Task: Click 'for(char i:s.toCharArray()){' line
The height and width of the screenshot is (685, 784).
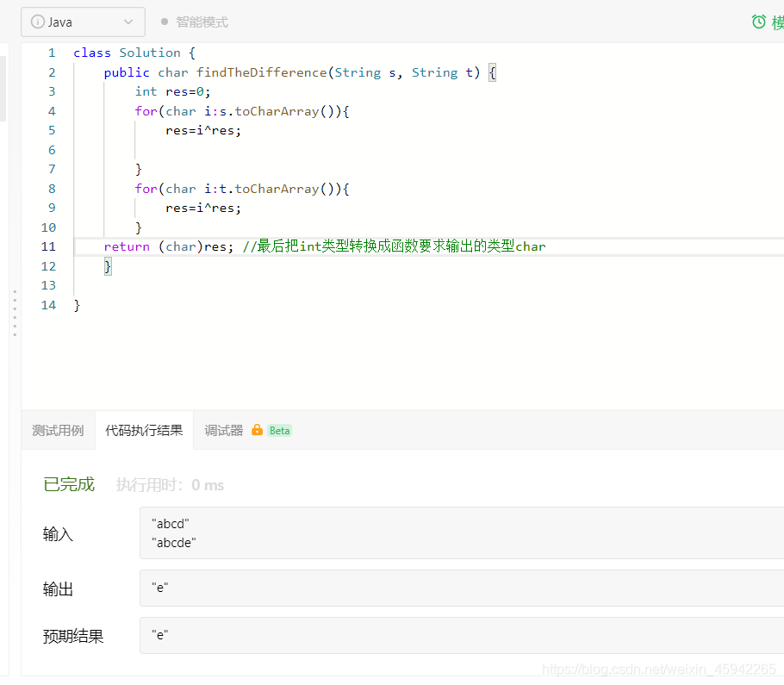Action: tap(242, 111)
